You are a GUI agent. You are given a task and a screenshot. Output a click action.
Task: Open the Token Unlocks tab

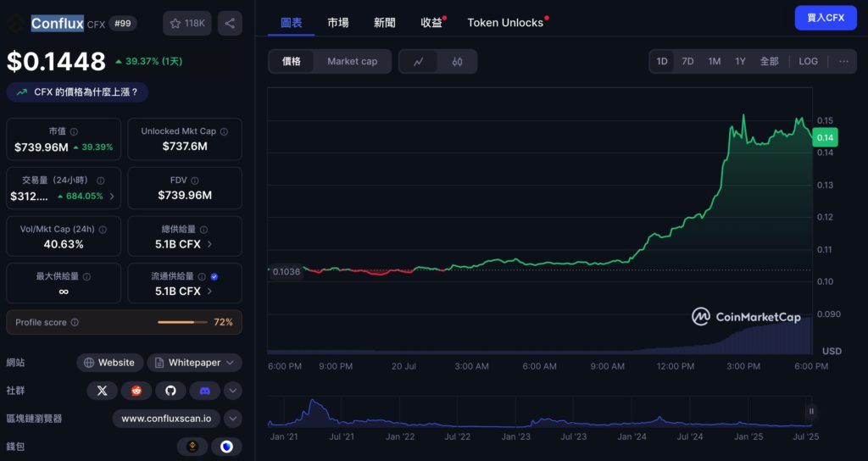(506, 23)
